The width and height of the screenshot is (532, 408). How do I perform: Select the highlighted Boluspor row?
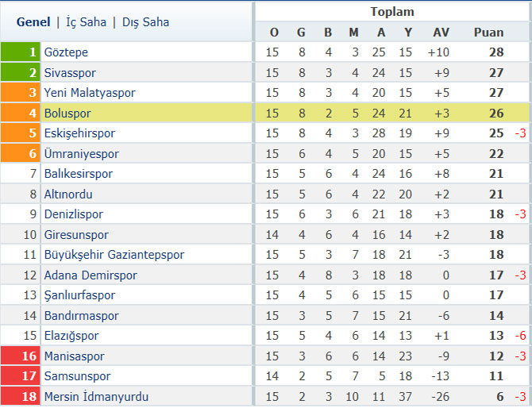[x=264, y=113]
